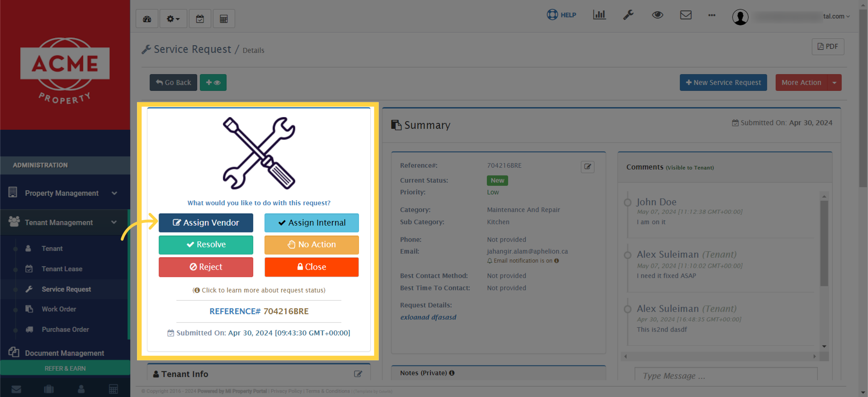Open the three-dots more menu
This screenshot has height=397, width=868.
[x=712, y=15]
